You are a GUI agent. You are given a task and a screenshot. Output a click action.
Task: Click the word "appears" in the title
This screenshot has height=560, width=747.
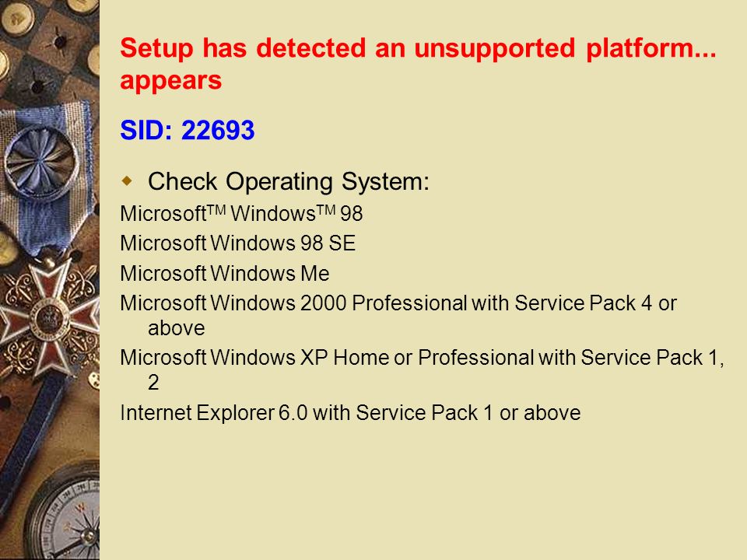point(170,80)
